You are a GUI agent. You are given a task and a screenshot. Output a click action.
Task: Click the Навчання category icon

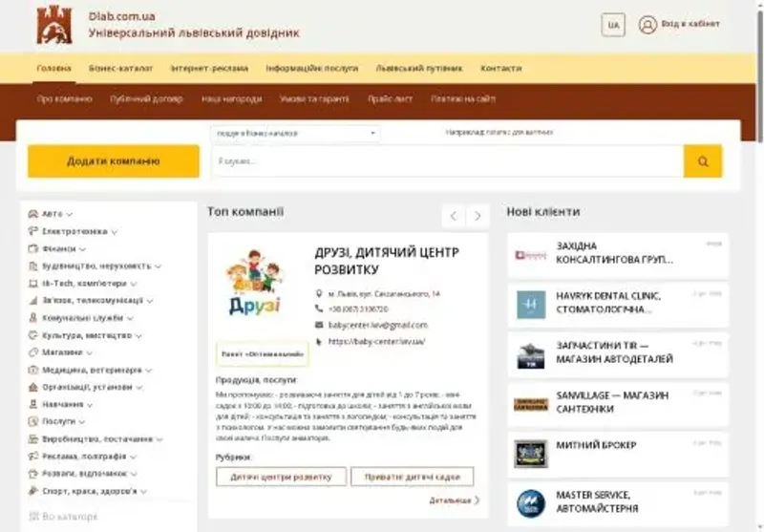click(33, 404)
